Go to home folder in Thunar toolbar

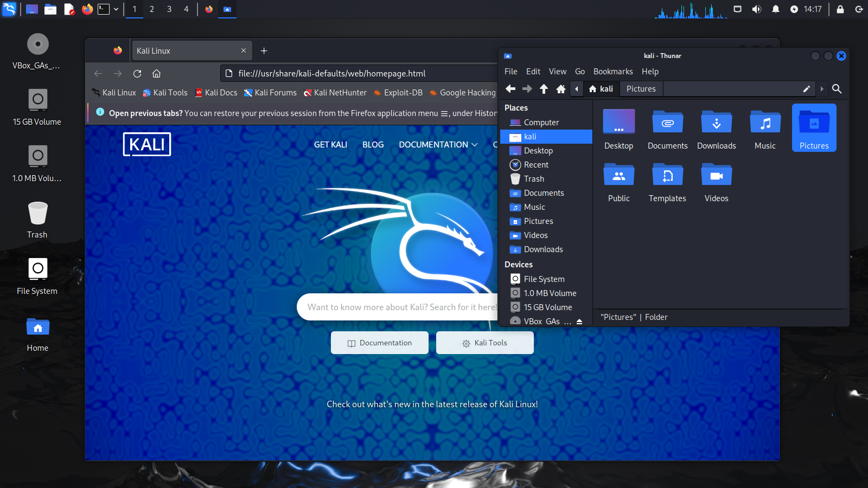561,89
